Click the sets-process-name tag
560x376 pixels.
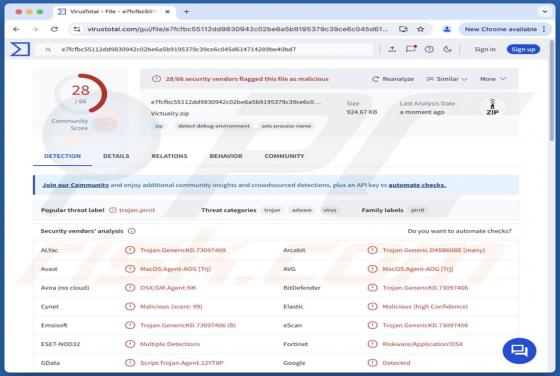[286, 126]
